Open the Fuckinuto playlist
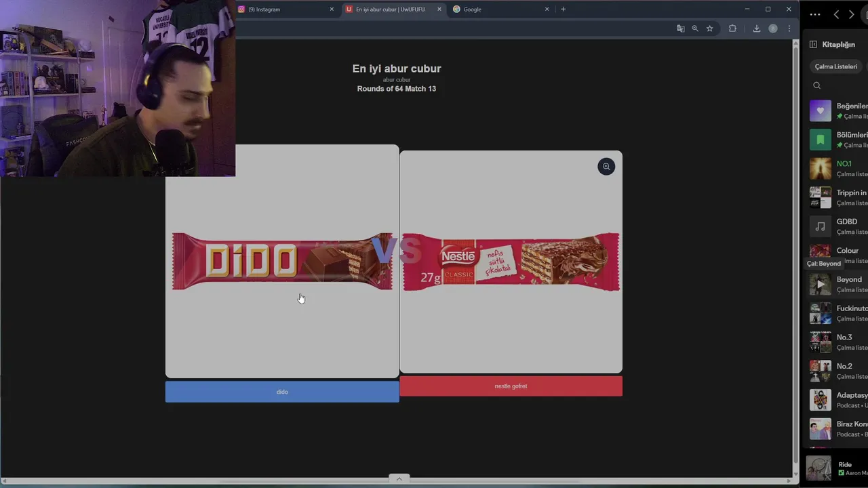868x488 pixels. (x=838, y=313)
